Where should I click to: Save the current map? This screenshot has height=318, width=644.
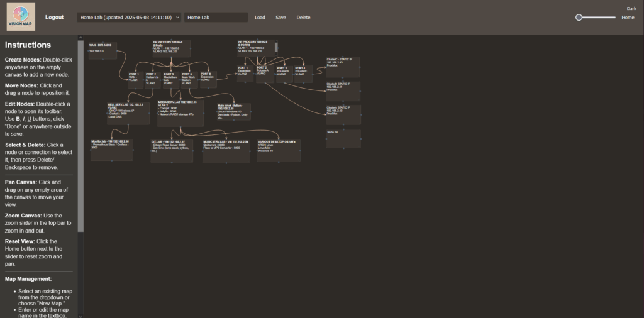(x=280, y=17)
